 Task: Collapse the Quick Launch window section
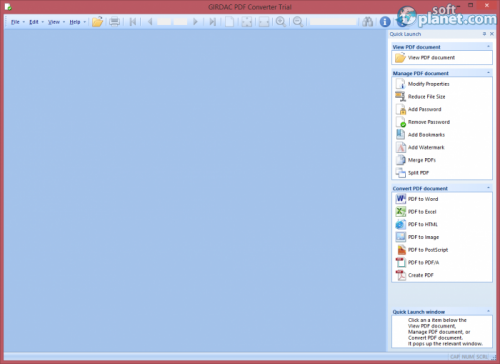[488, 311]
